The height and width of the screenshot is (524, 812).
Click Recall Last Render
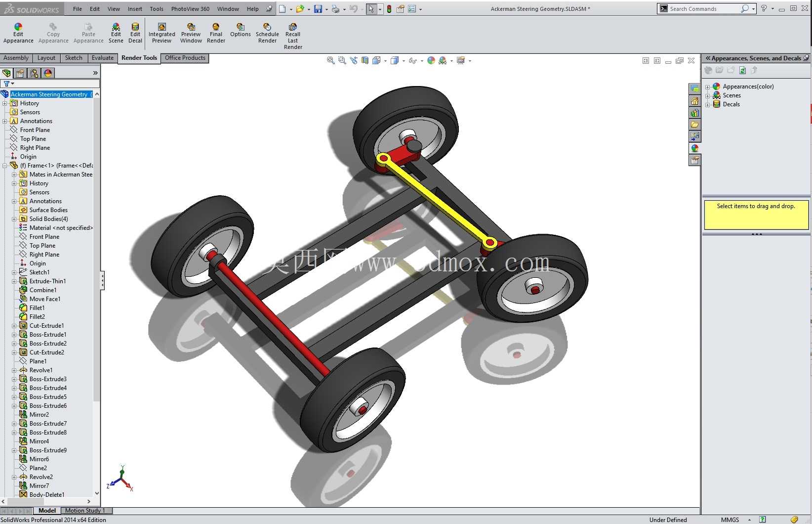(x=293, y=36)
